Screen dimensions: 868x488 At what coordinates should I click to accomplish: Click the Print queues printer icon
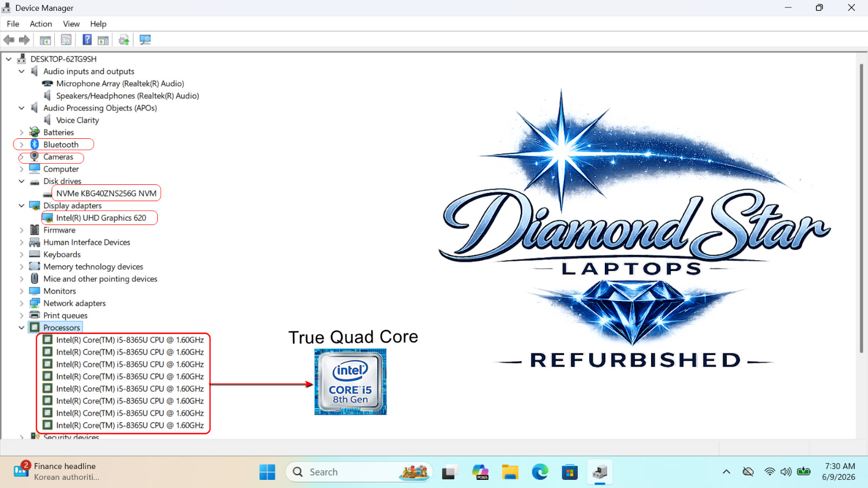(35, 315)
